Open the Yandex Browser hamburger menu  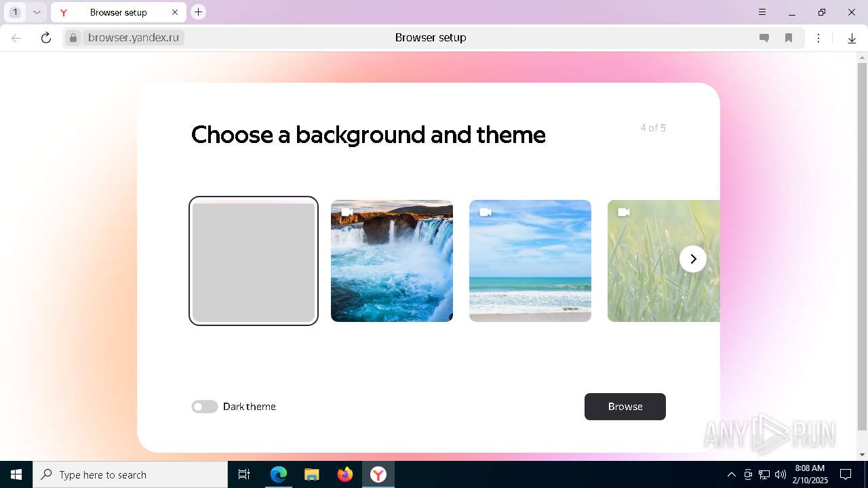point(762,12)
